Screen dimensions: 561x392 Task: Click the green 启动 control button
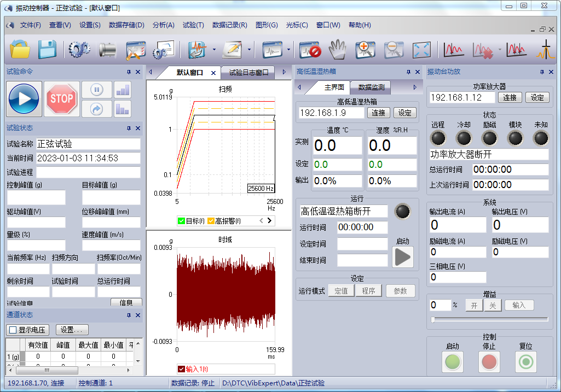(x=453, y=362)
